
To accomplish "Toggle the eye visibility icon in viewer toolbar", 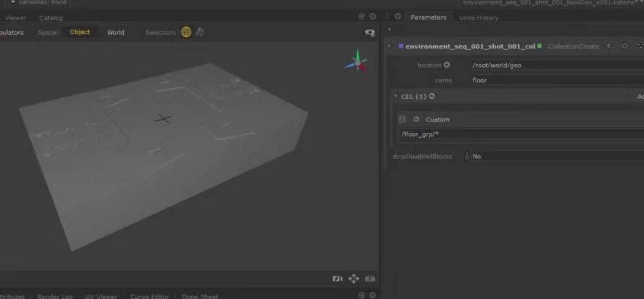I will click(x=370, y=33).
